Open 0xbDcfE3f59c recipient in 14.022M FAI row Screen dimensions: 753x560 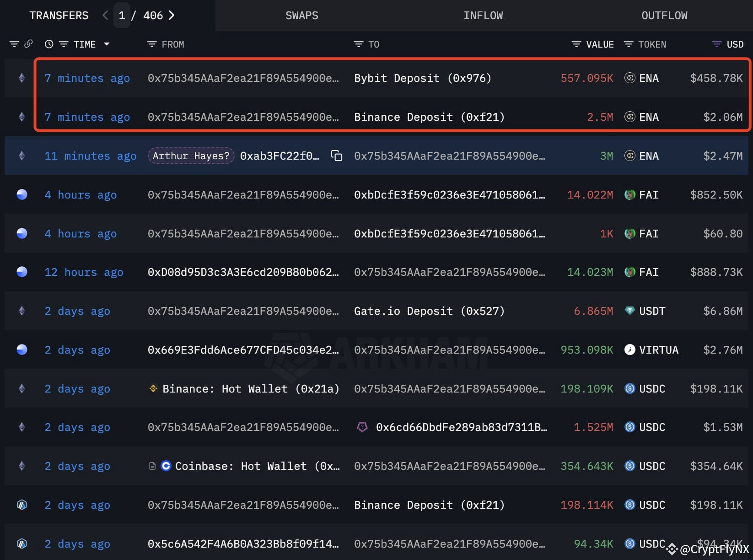coord(450,195)
